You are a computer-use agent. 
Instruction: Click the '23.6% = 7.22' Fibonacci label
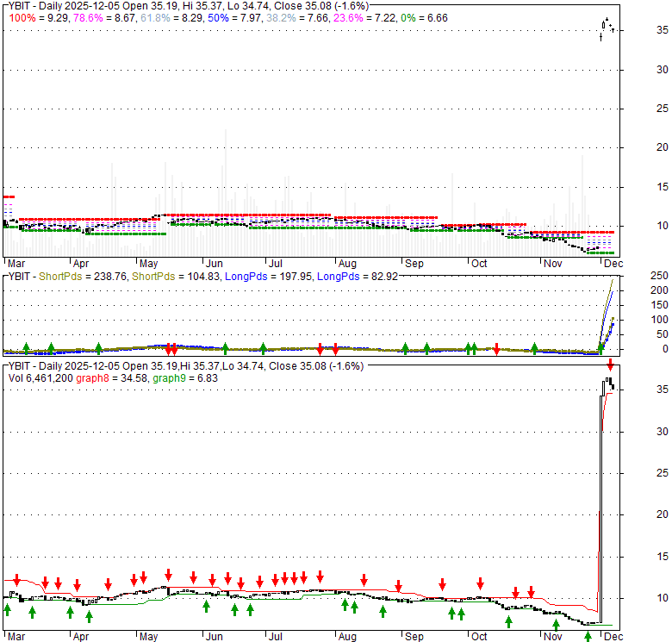click(365, 18)
